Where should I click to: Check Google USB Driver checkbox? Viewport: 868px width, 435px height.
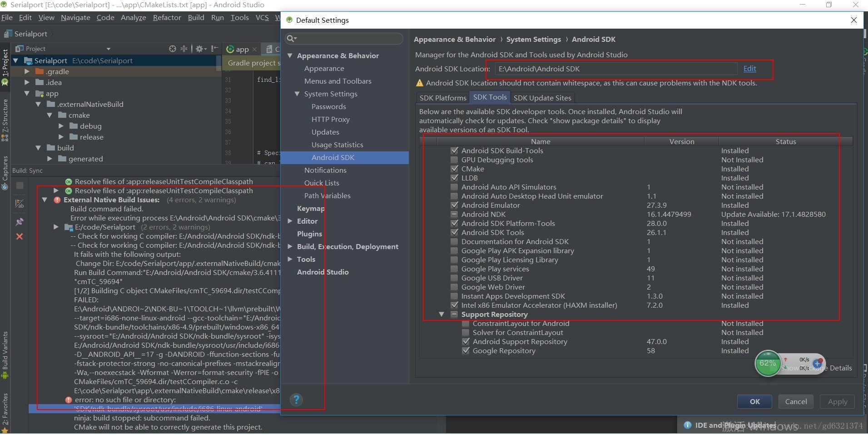(x=454, y=278)
